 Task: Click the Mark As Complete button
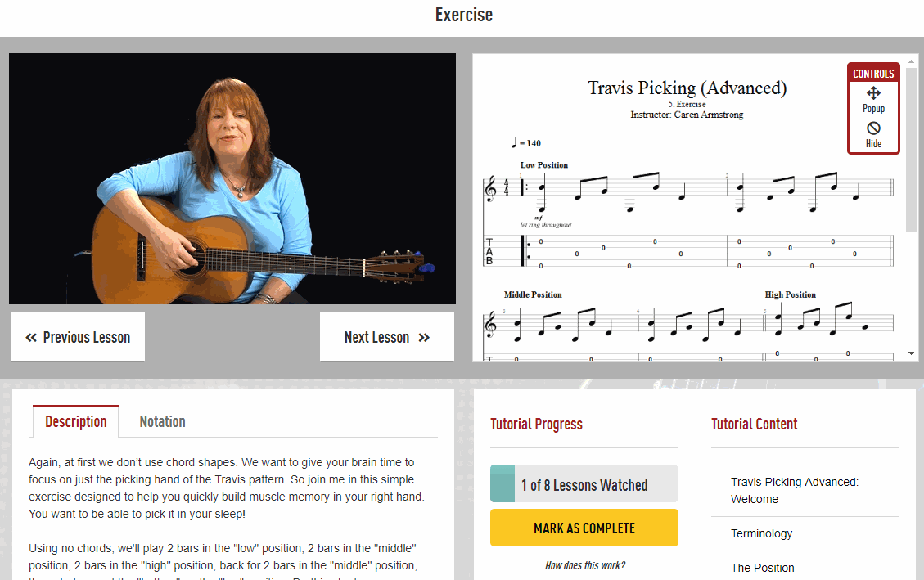[584, 528]
